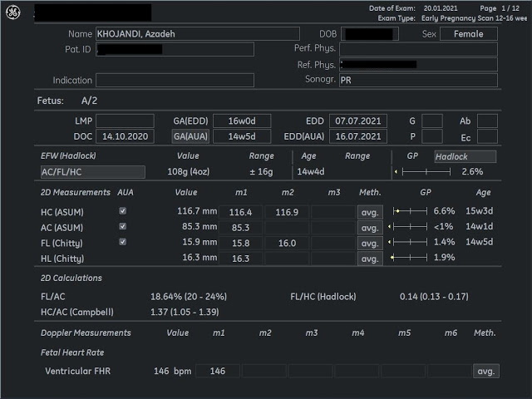Select FL m2 value 16.0
The width and height of the screenshot is (532, 399).
click(287, 244)
